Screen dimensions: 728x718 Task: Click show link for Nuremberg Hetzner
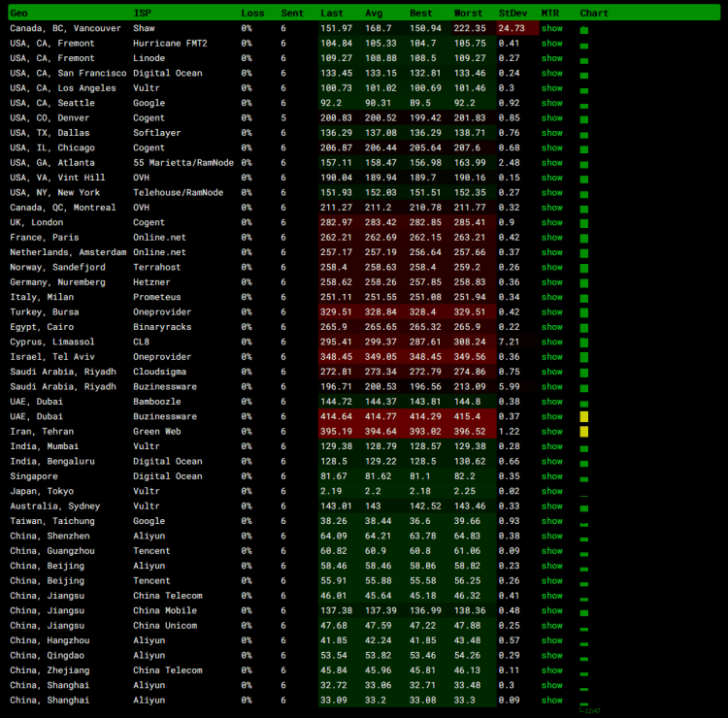point(551,282)
